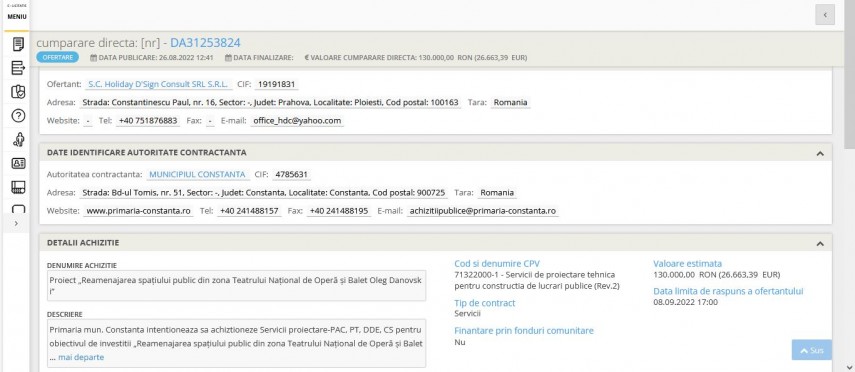Collapse the DETALII ACHIZITIE section
The image size is (855, 372).
pos(820,244)
